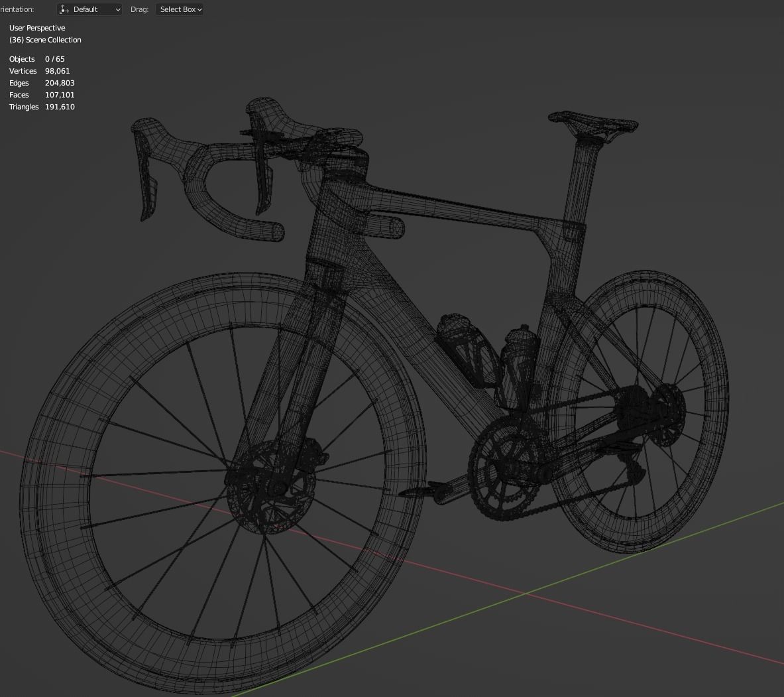This screenshot has height=697, width=784.
Task: Click the Faces 107,101 statistic
Action: click(42, 95)
